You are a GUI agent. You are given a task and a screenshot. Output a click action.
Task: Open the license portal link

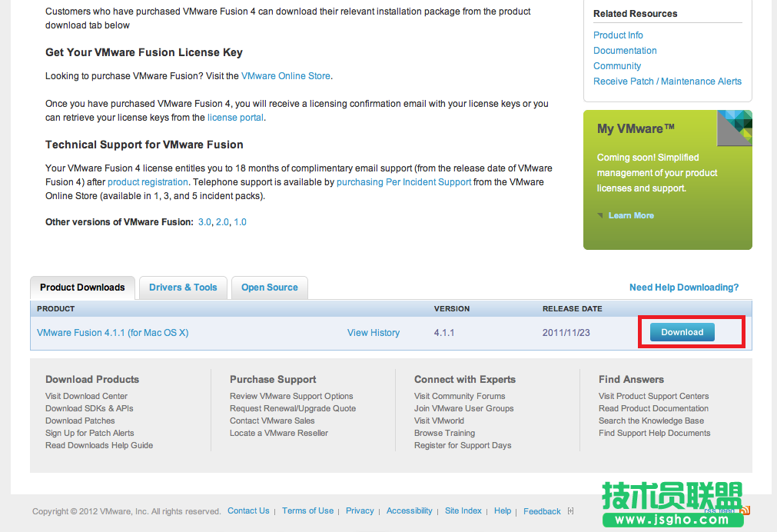pyautogui.click(x=235, y=117)
